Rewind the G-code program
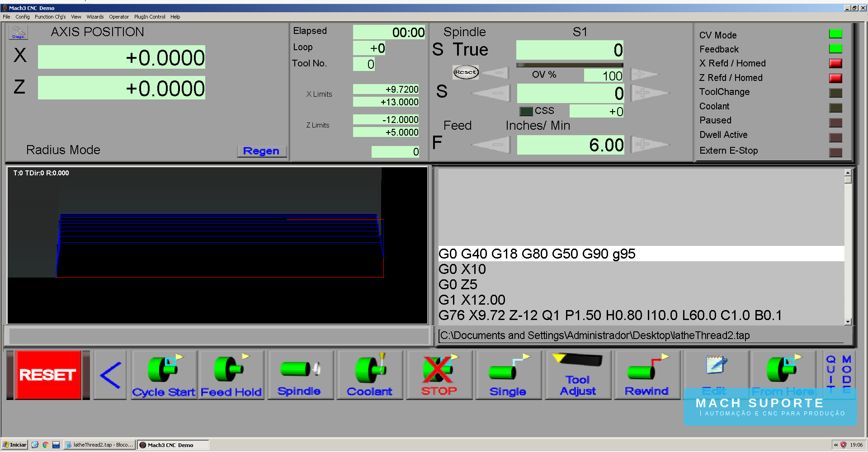The height and width of the screenshot is (452, 868). click(x=647, y=375)
